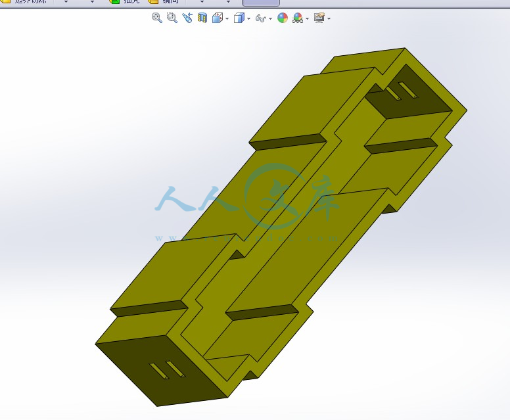Click the Zoom to Fit magnifier icon

coord(156,18)
